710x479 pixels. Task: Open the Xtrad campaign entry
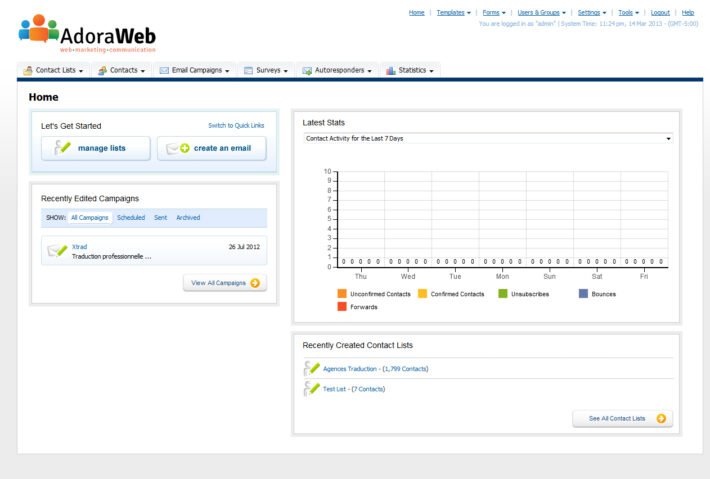click(x=79, y=246)
